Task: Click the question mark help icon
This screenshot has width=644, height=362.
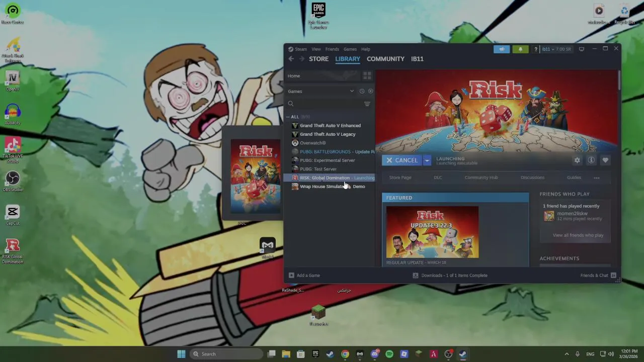Action: point(536,49)
